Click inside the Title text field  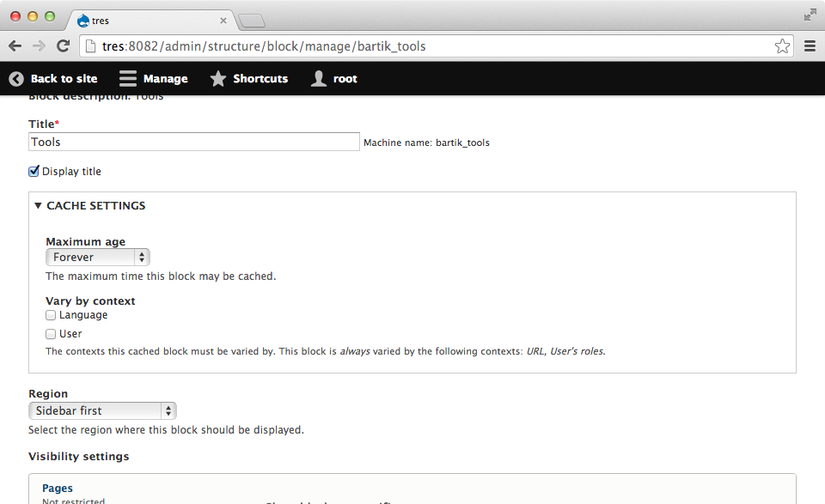pyautogui.click(x=193, y=142)
